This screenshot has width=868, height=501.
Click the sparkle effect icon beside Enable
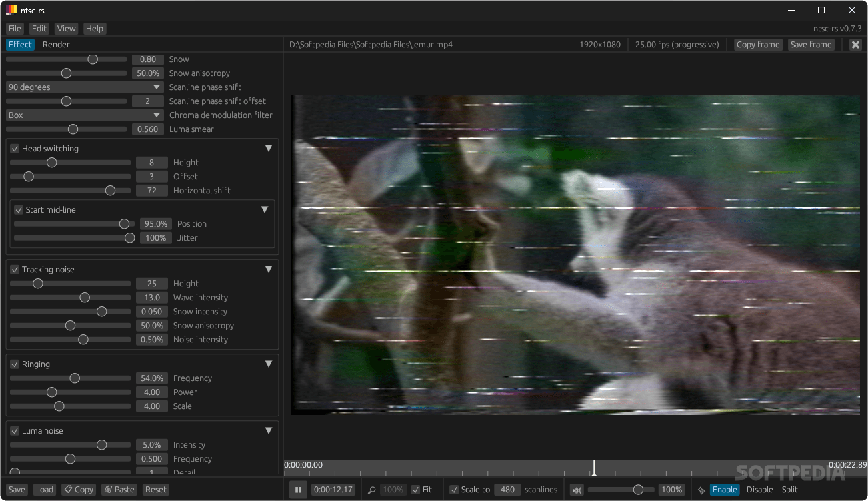[x=701, y=490]
